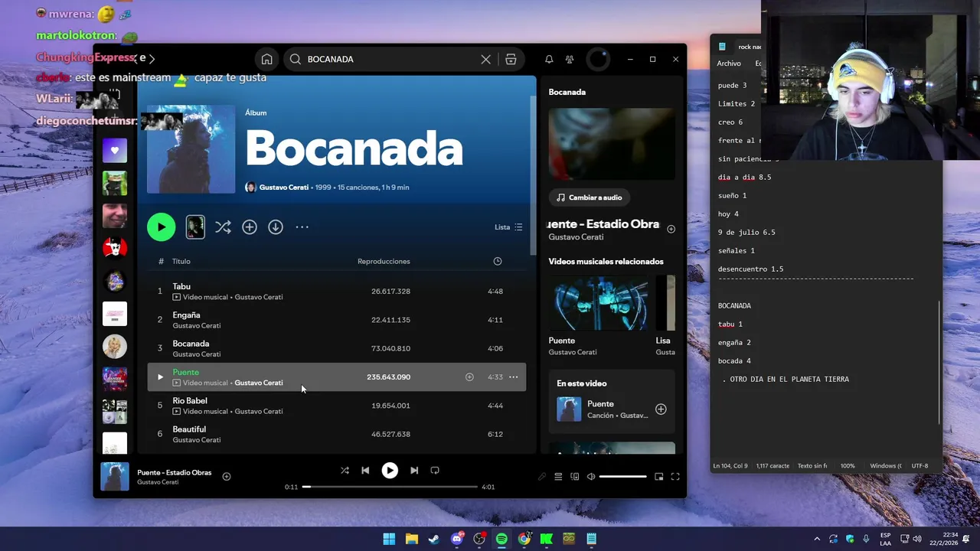Adjust the volume slider
The width and height of the screenshot is (980, 551).
click(x=622, y=477)
